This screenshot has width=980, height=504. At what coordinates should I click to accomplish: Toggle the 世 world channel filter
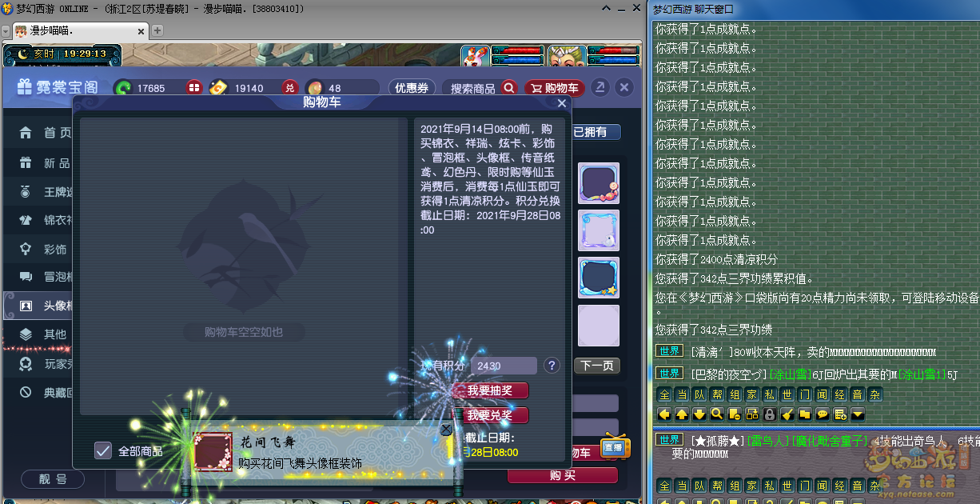(x=787, y=394)
